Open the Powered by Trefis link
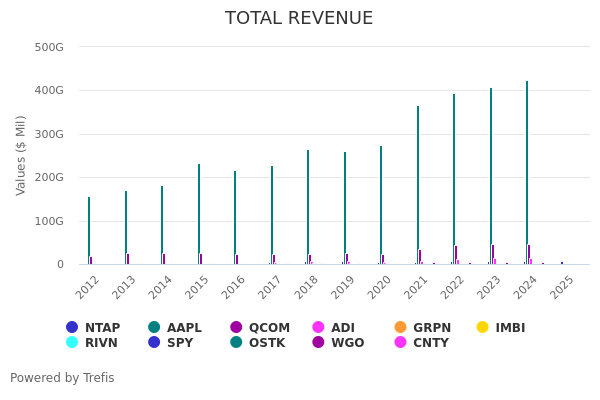 click(x=62, y=378)
